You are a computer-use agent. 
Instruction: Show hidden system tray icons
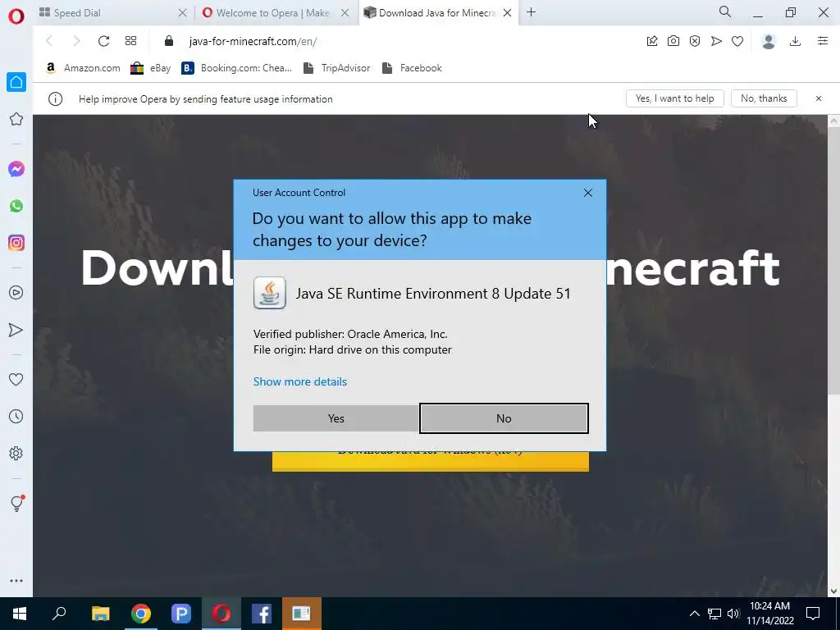(x=694, y=614)
